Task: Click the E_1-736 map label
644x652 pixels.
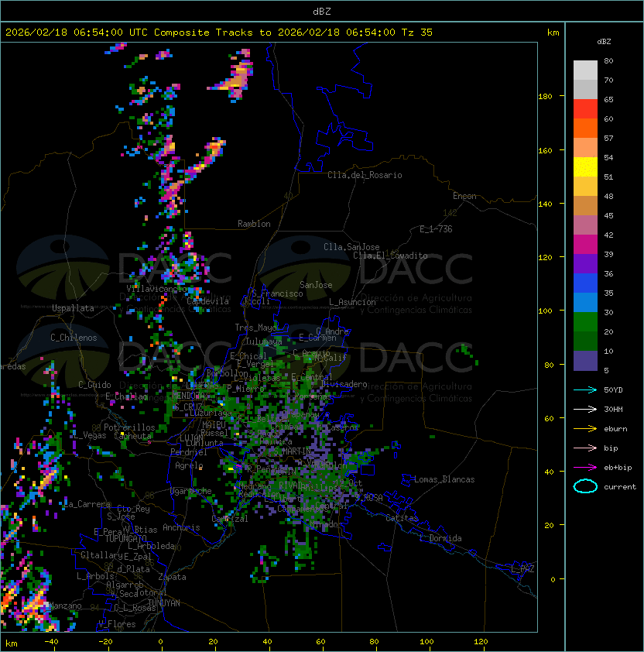Action: pos(436,229)
